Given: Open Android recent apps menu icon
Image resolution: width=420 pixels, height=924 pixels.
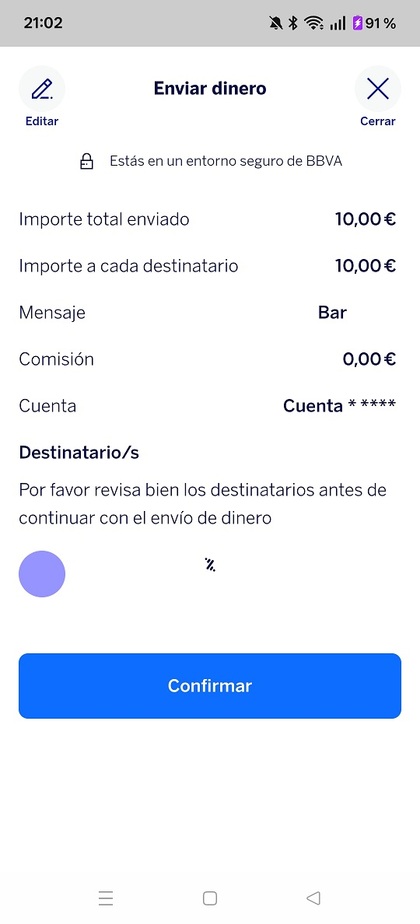Looking at the screenshot, I should tap(105, 898).
